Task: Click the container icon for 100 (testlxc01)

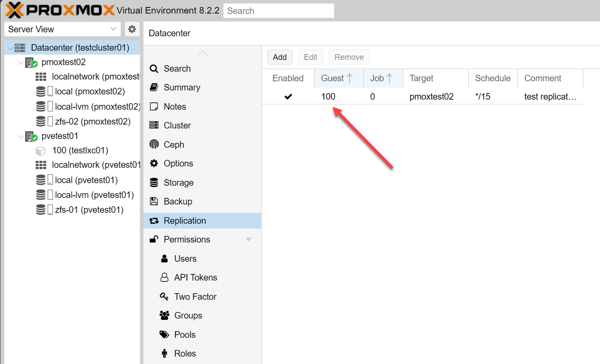Action: pos(40,151)
